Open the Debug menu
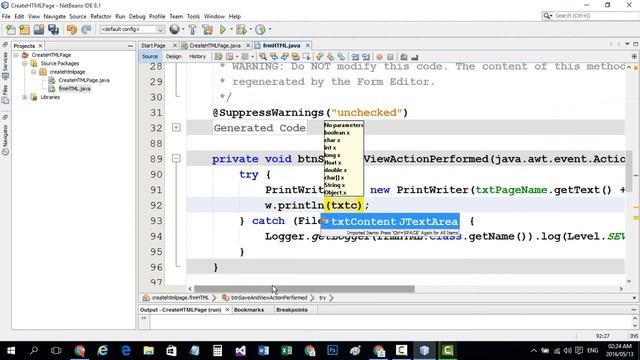The image size is (640, 360). pyautogui.click(x=137, y=16)
